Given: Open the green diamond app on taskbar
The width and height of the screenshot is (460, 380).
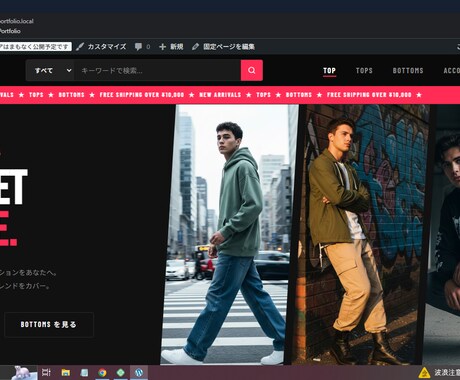Looking at the screenshot, I should [x=121, y=373].
